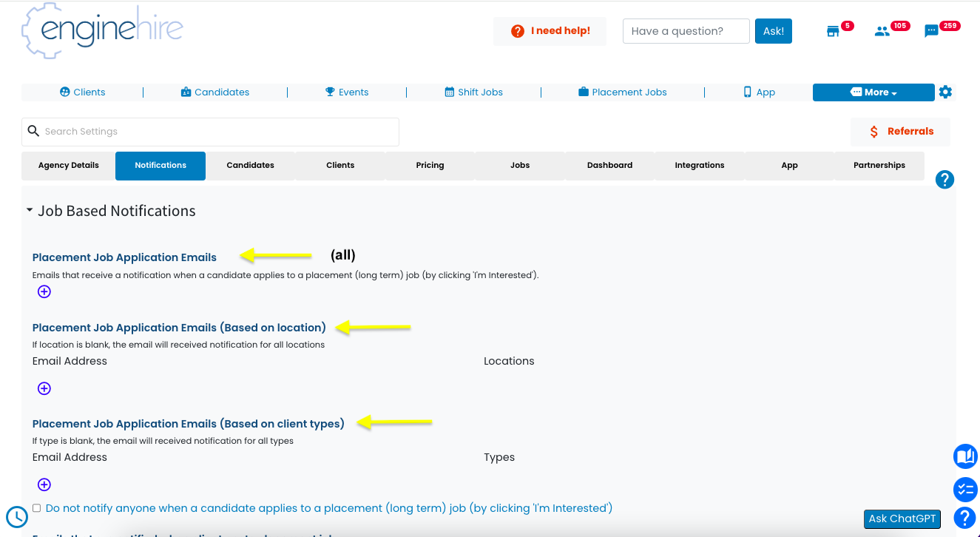Image resolution: width=980 pixels, height=537 pixels.
Task: Open settings gear next to More
Action: point(945,92)
